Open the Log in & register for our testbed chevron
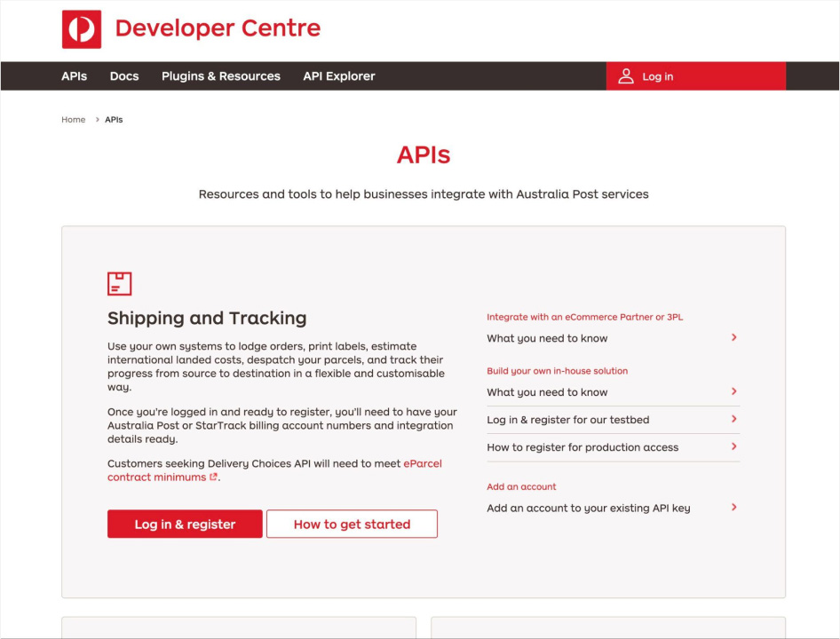 734,419
